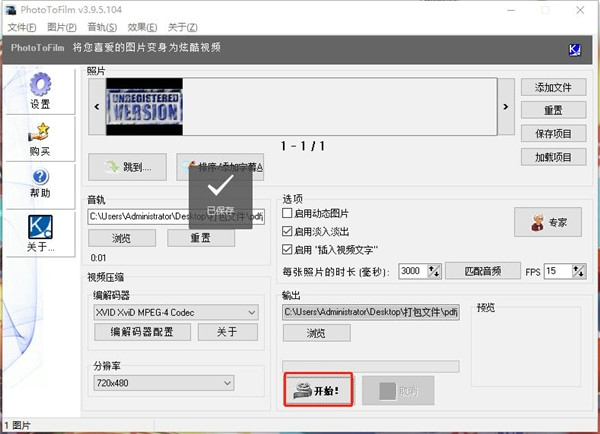Open the 文件 menu

pyautogui.click(x=21, y=27)
